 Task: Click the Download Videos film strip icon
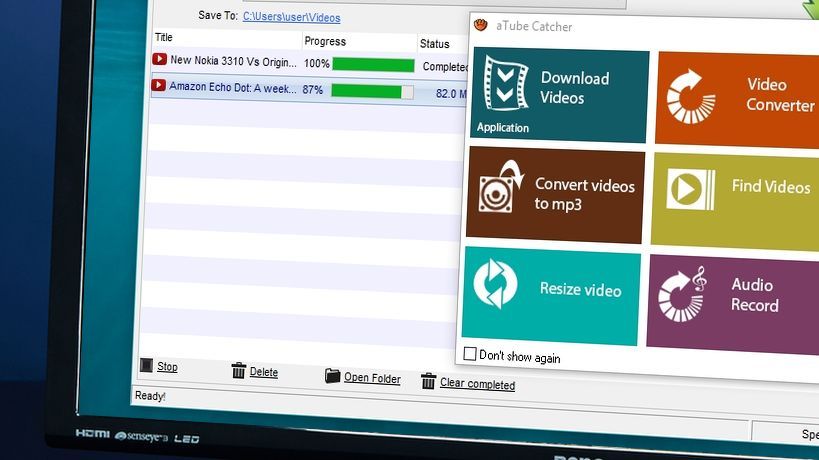pos(504,84)
